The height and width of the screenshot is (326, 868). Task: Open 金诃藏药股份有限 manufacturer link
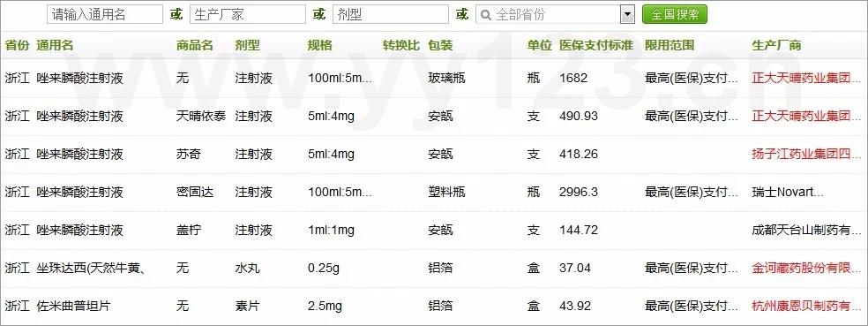pyautogui.click(x=802, y=268)
